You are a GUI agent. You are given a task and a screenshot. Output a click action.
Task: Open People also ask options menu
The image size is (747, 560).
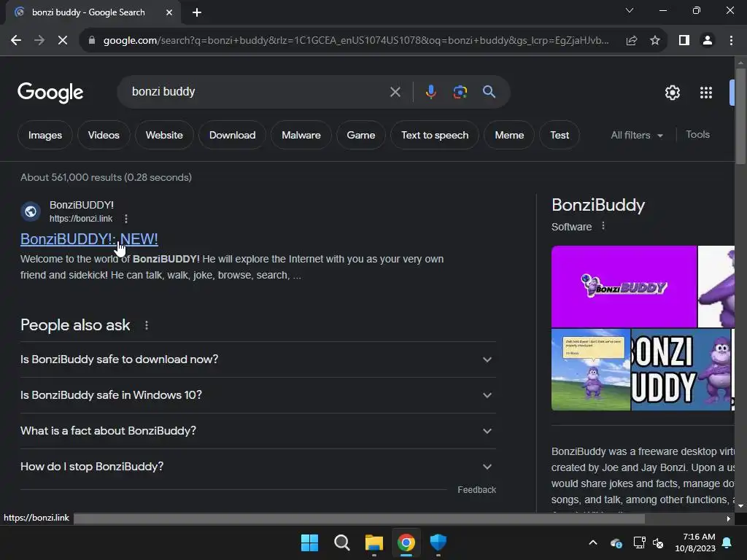point(146,325)
